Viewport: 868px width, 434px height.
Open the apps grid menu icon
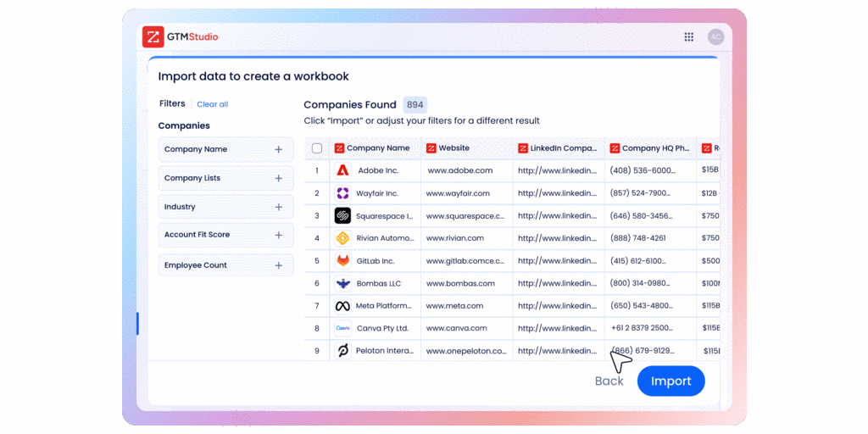[x=689, y=37]
